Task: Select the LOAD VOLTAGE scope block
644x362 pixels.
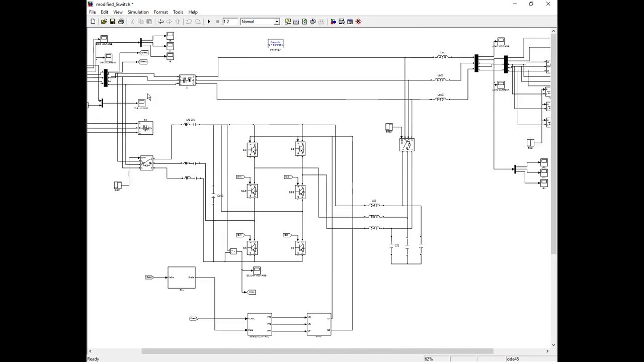Action: click(501, 41)
